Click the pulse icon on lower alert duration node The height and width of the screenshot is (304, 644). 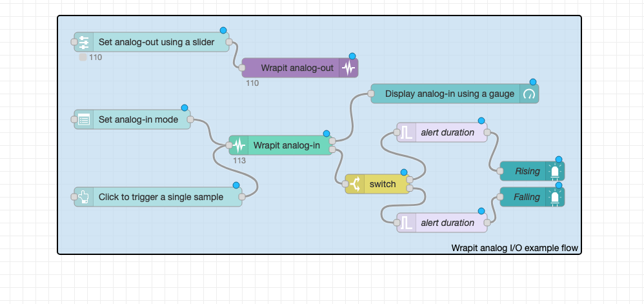407,223
